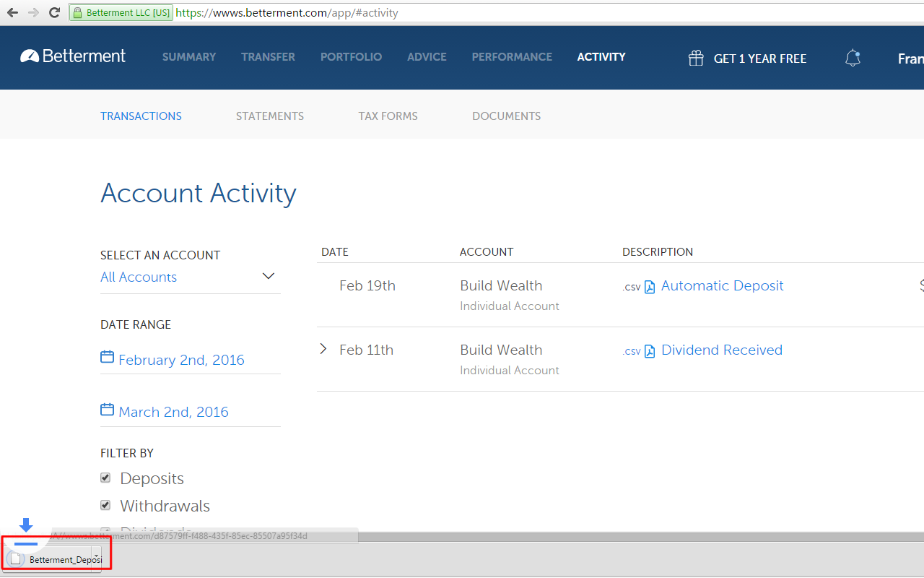Click the Feb 19th date cell
Image resolution: width=924 pixels, height=578 pixels.
pyautogui.click(x=367, y=286)
